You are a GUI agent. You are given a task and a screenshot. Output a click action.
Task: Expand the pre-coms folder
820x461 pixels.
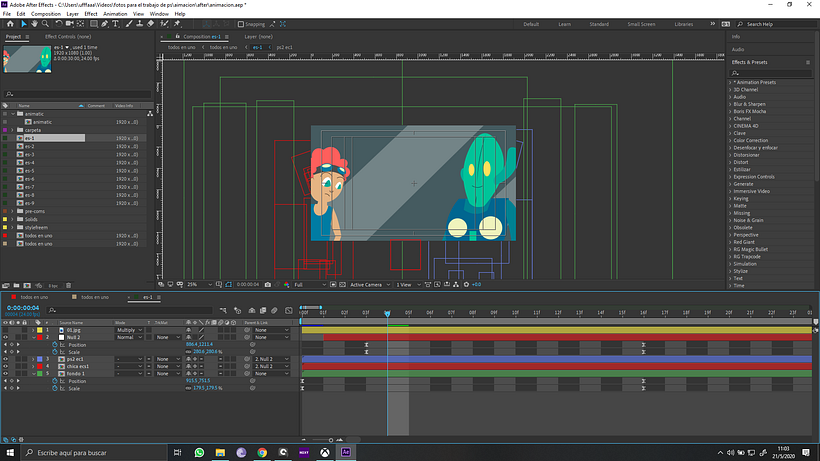tap(13, 211)
